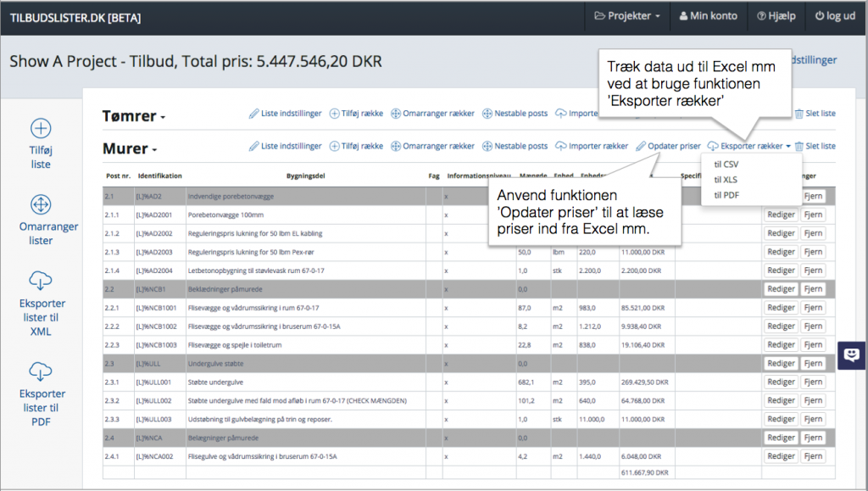Viewport: 868px width, 491px height.
Task: Click Rediger for row 2.3.2
Action: [x=781, y=401]
